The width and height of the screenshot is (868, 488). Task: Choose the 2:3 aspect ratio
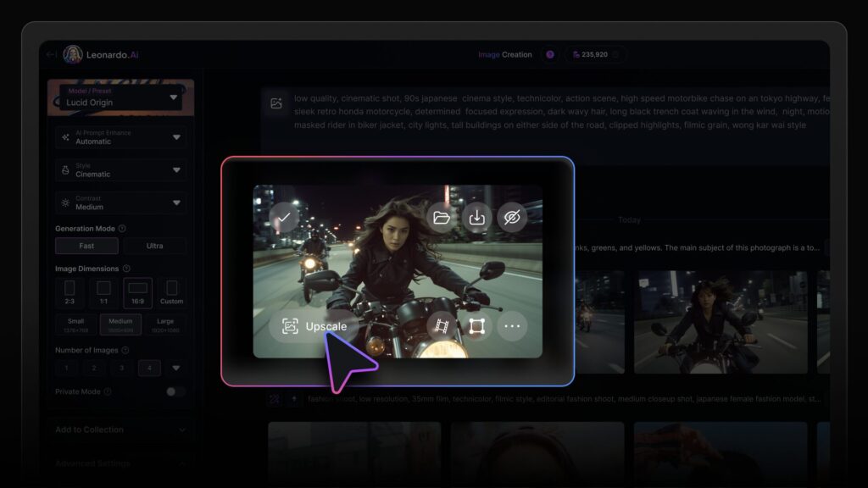pyautogui.click(x=70, y=292)
